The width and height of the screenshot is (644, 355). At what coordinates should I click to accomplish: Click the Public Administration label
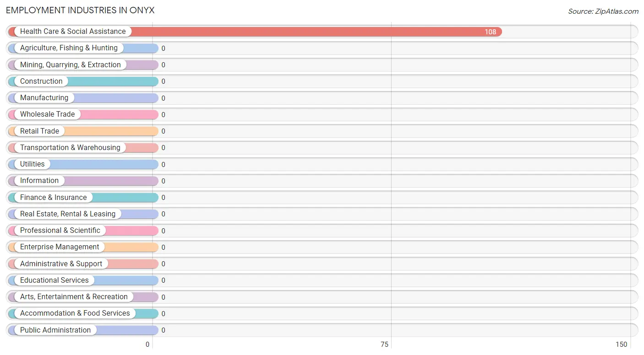55,330
